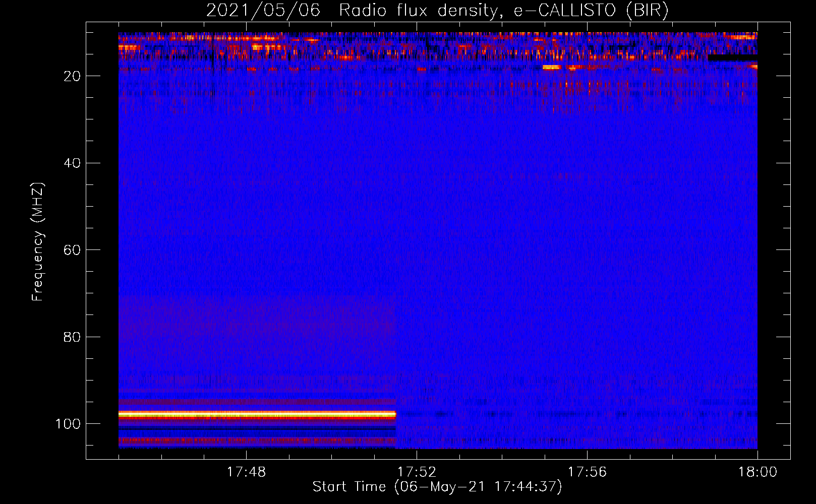This screenshot has height=504, width=816.
Task: Click the 18:00 time tick label
Action: (757, 472)
